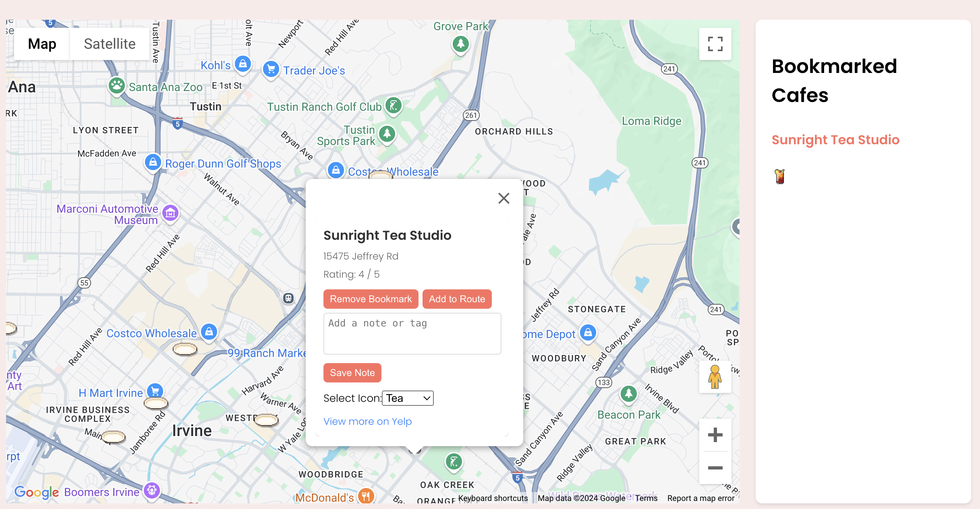Open Sunright Tea Studio in bookmarked list
The height and width of the screenshot is (509, 980).
coord(835,140)
